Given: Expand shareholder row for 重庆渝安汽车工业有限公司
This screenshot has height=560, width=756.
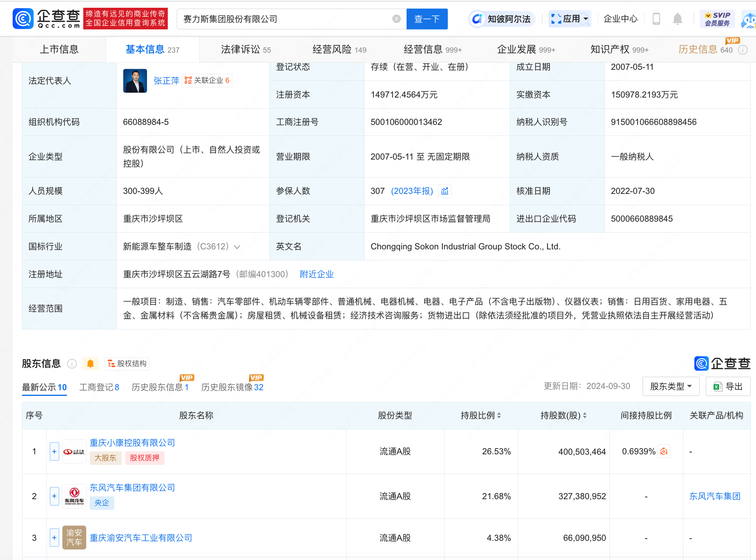Looking at the screenshot, I should (x=54, y=538).
